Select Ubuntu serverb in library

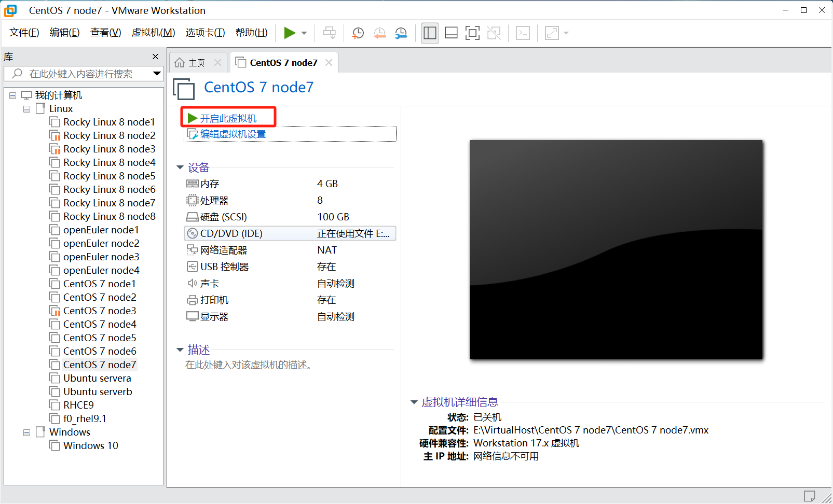coord(98,392)
